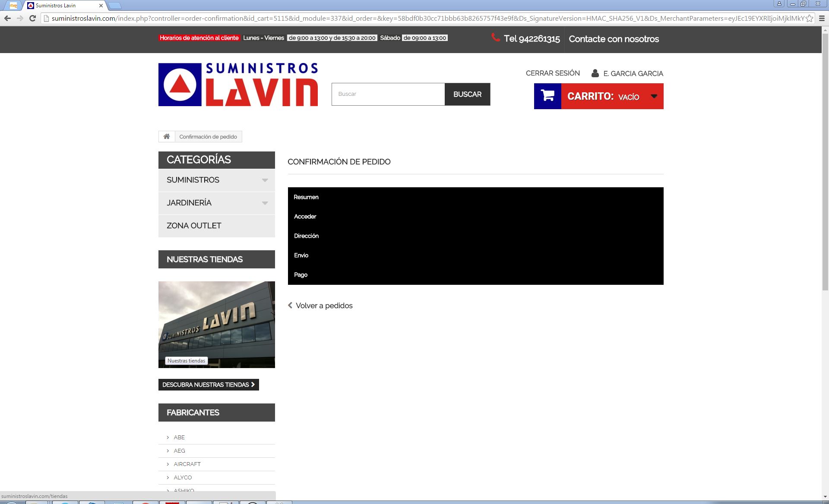Image resolution: width=829 pixels, height=504 pixels.
Task: Open a new browser tab
Action: [114, 6]
